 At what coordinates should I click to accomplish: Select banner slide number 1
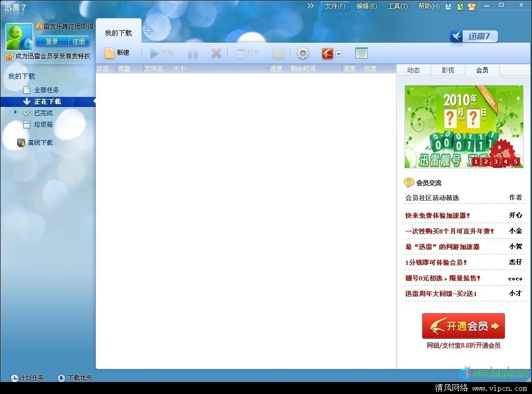coord(476,162)
